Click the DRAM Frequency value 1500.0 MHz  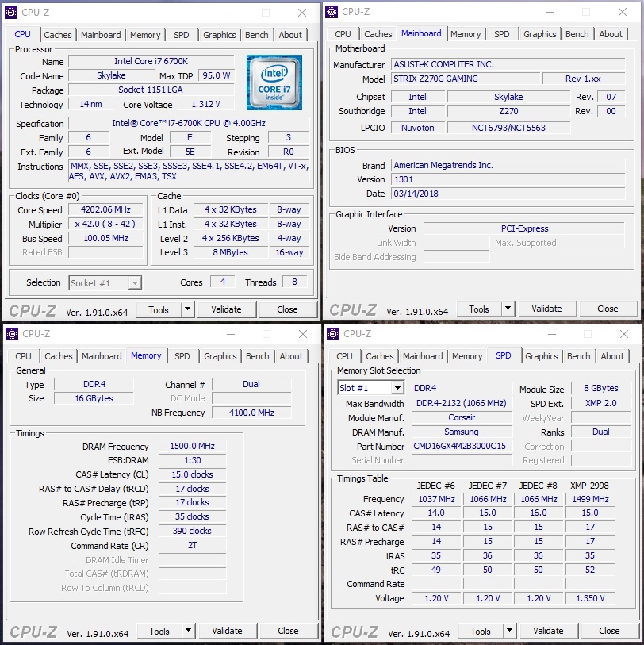point(192,447)
